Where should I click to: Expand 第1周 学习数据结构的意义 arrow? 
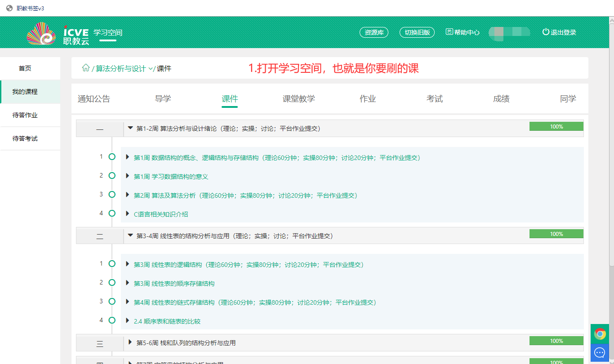pyautogui.click(x=128, y=176)
